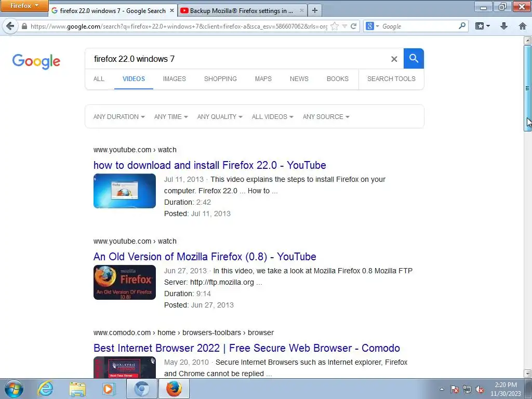Viewport: 532px width, 399px height.
Task: Click the magnifier in Firefox search box
Action: [x=462, y=26]
